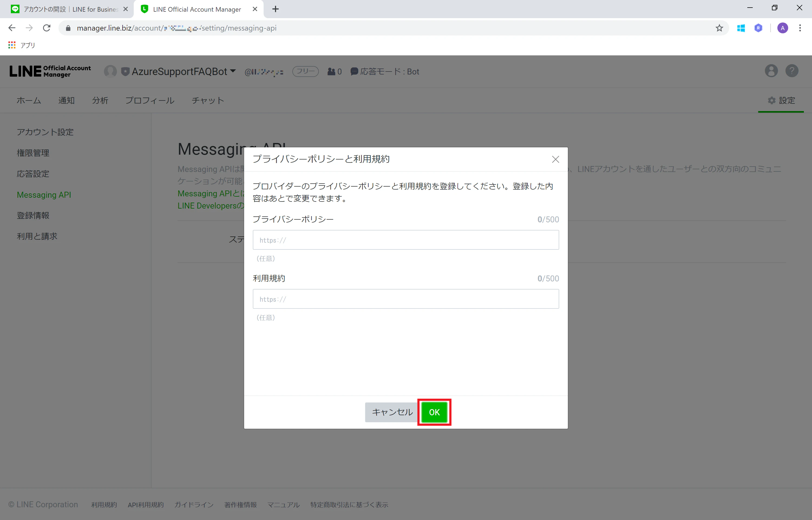This screenshot has width=812, height=520.
Task: Open the プロフィール tab
Action: point(150,100)
